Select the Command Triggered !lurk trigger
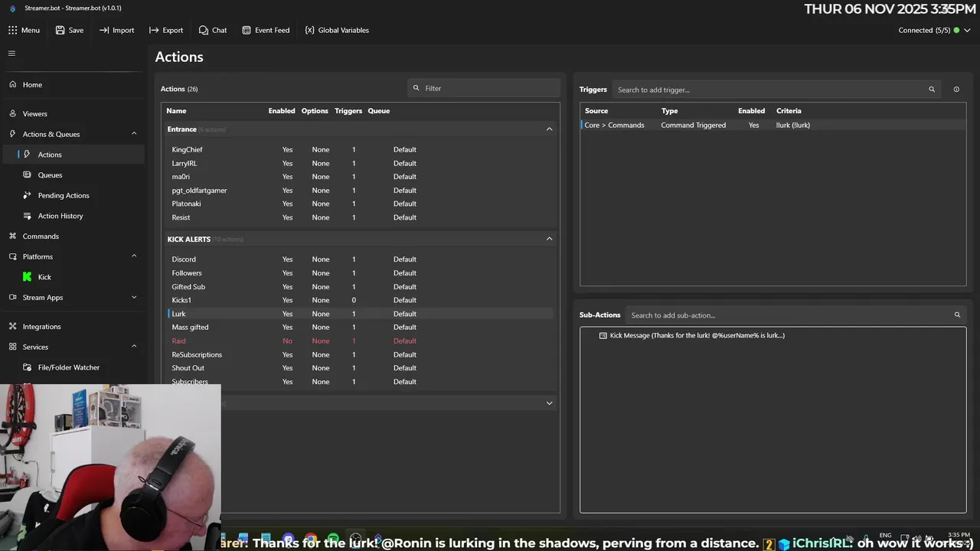 pyautogui.click(x=773, y=125)
